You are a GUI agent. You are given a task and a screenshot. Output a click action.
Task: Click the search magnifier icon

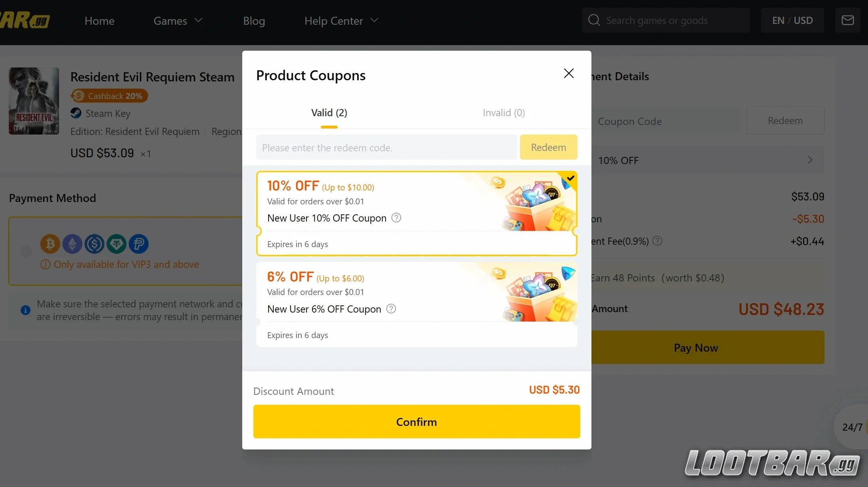[x=594, y=20]
